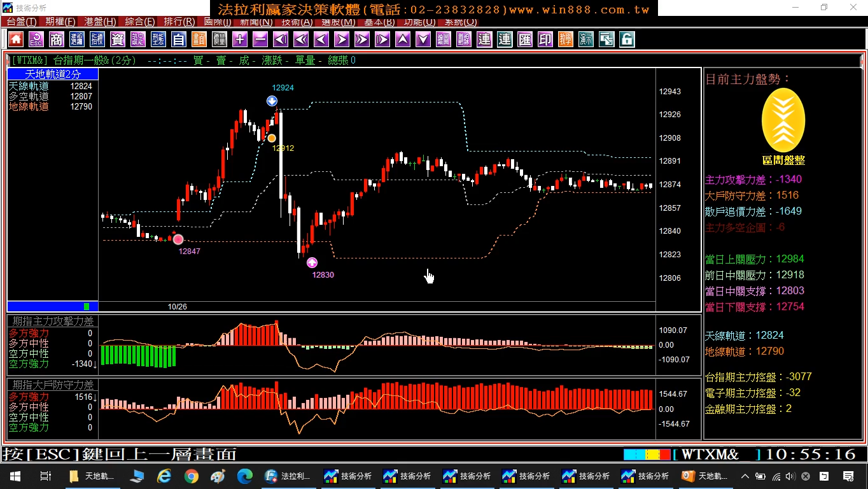Click the blue-green scroll bar under chart legend
The image size is (868, 489).
pos(53,306)
